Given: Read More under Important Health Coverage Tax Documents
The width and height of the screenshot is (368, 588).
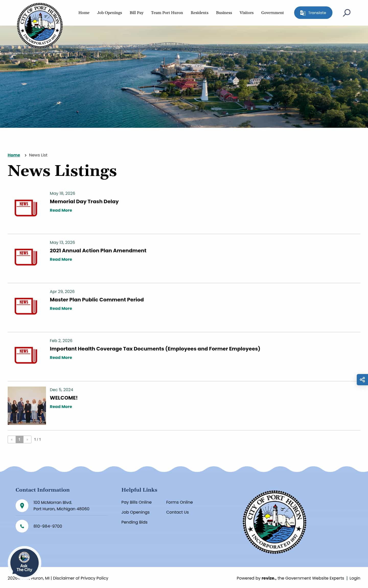Looking at the screenshot, I should point(61,357).
